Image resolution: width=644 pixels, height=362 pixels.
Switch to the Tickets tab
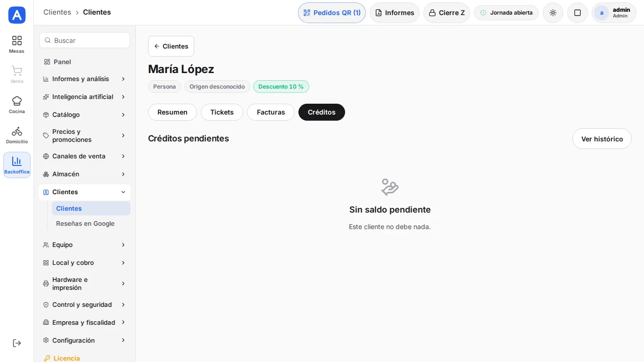coord(222,112)
